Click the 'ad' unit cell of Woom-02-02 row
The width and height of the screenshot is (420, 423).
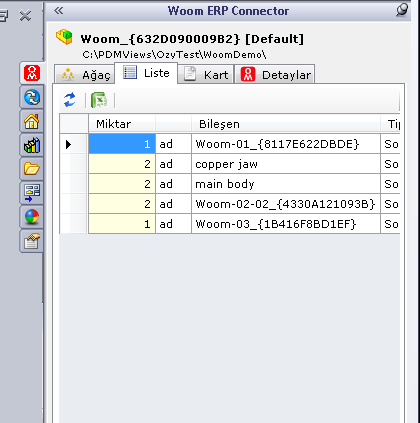173,204
